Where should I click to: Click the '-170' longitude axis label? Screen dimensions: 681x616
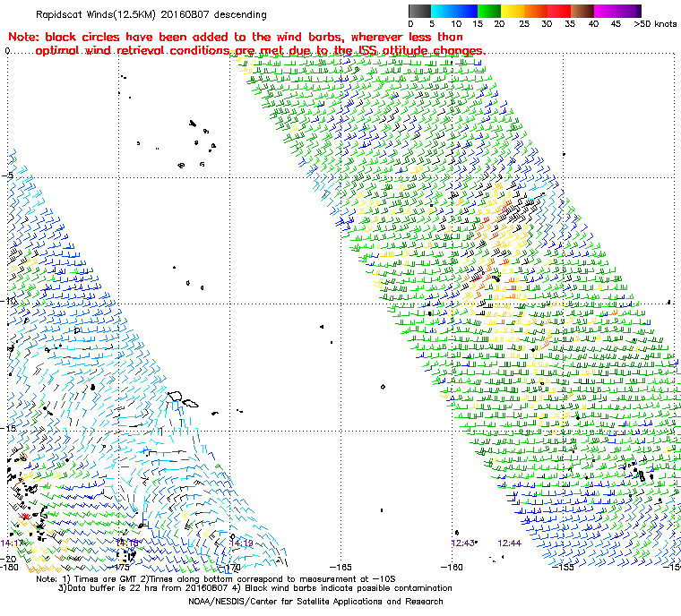tap(230, 567)
